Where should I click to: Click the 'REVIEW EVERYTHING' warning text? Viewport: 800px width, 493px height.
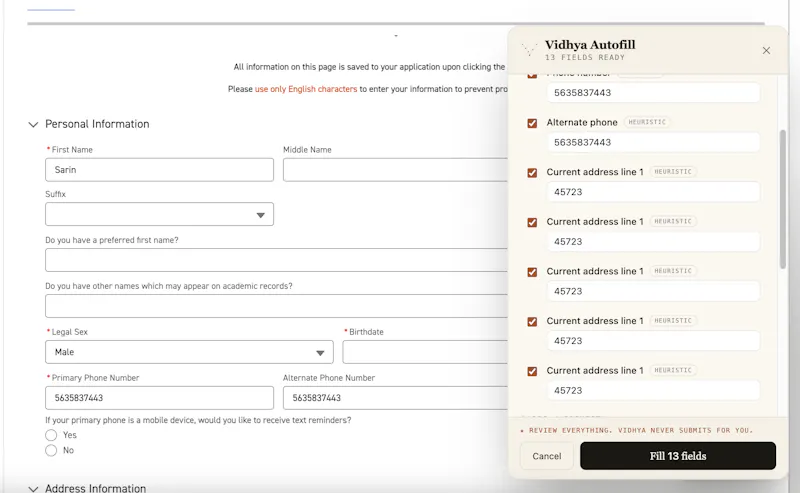click(x=640, y=430)
